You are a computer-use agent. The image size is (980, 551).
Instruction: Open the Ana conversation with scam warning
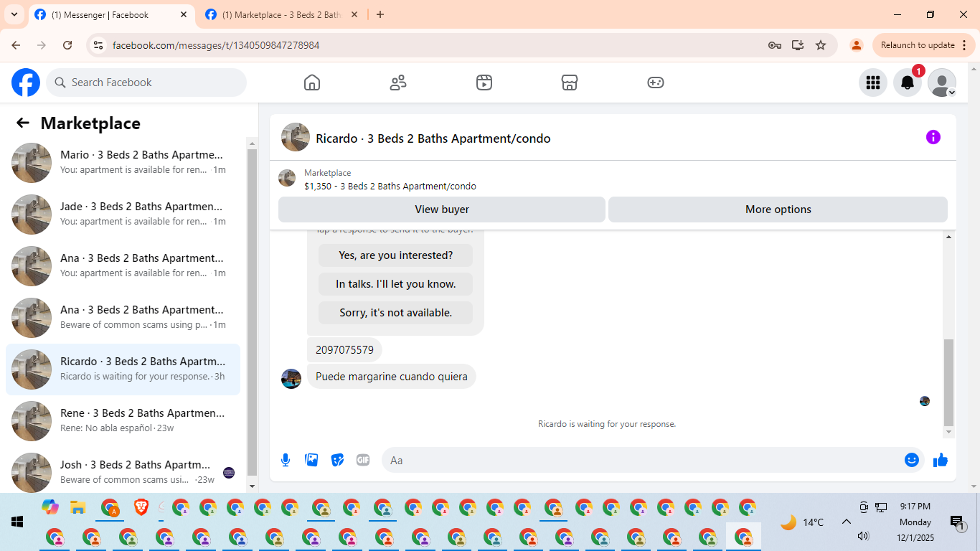(123, 318)
